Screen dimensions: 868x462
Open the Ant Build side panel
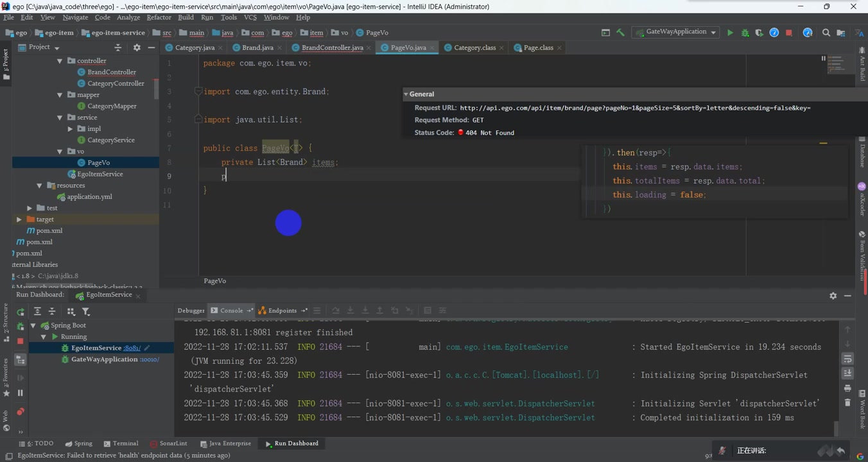(862, 63)
